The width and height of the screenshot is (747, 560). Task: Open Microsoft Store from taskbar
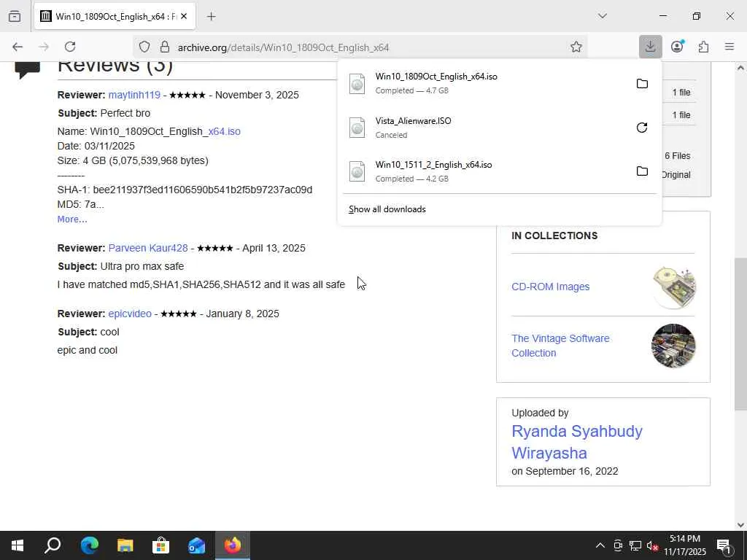pos(161,545)
